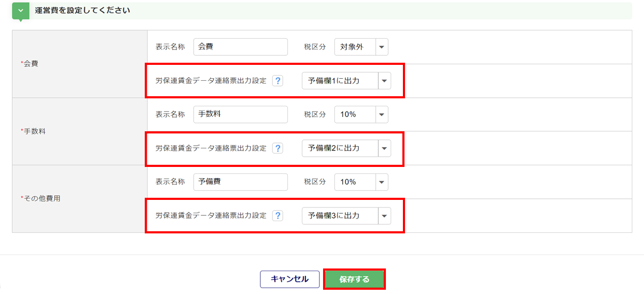Click the キャンセル button
644x294 pixels.
[x=290, y=279]
